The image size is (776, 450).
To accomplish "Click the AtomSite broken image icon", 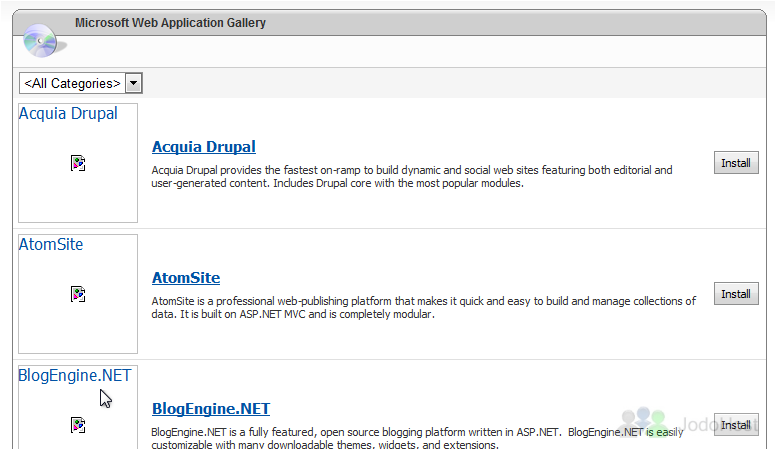I will coord(78,294).
